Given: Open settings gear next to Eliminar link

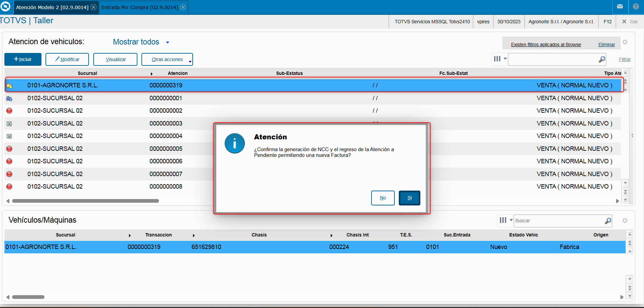Looking at the screenshot, I should point(625,42).
